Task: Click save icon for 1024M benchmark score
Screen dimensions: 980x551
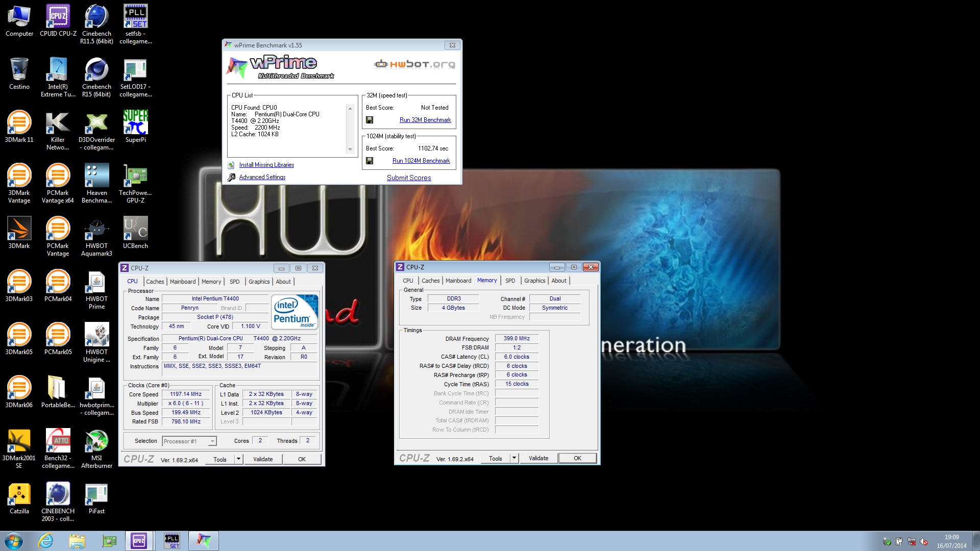Action: [x=370, y=161]
